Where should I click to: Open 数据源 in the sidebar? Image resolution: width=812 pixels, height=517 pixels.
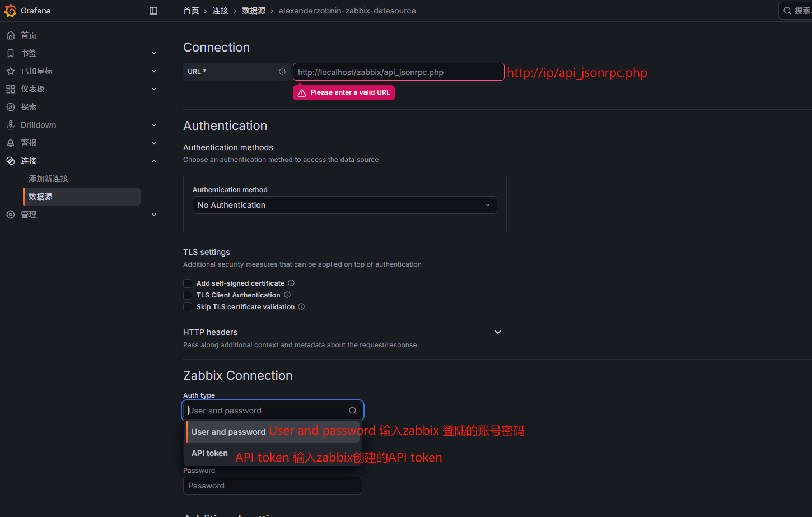tap(81, 197)
